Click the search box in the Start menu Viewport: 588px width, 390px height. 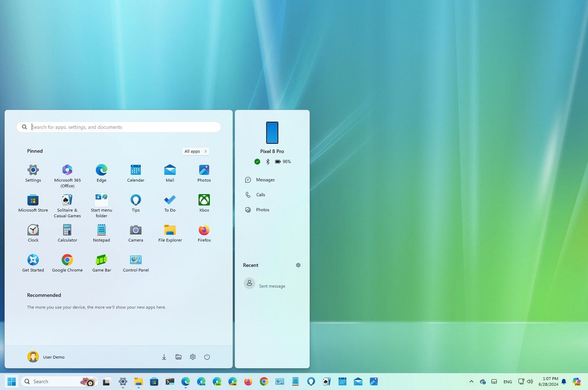click(x=118, y=127)
